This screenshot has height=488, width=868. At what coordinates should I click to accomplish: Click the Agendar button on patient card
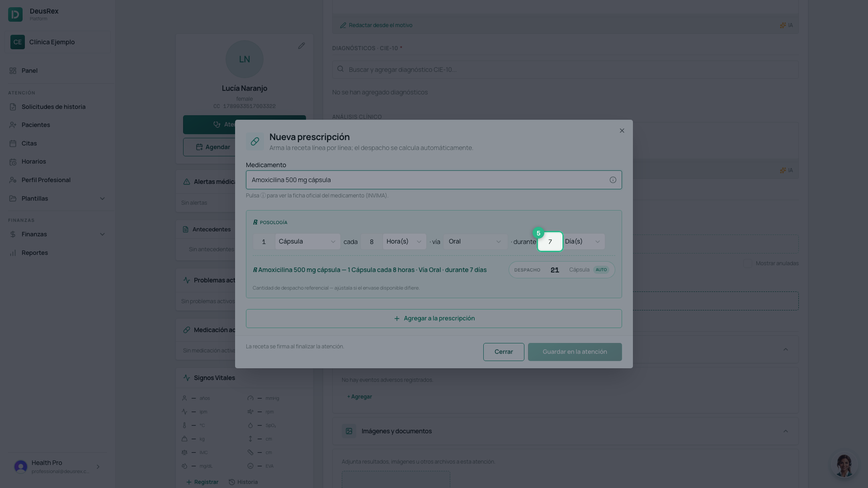point(213,147)
